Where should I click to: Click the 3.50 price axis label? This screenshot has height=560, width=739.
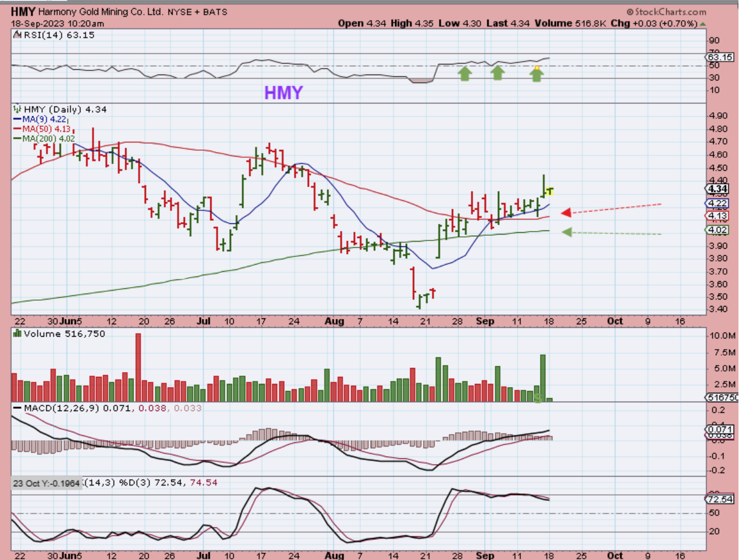click(x=719, y=297)
